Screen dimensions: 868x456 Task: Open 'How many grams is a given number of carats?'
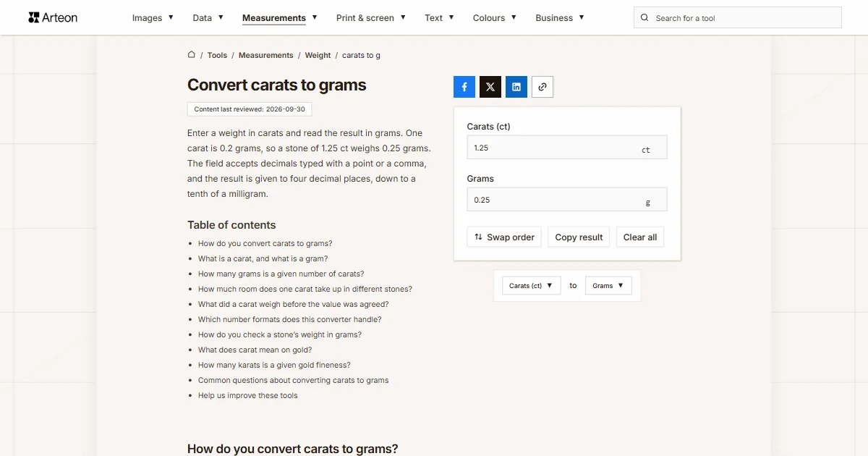click(x=281, y=274)
